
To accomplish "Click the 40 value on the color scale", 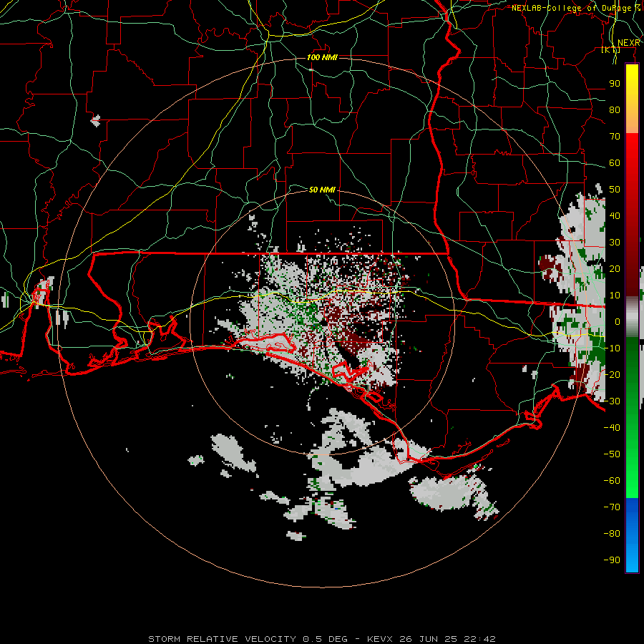I will [615, 215].
